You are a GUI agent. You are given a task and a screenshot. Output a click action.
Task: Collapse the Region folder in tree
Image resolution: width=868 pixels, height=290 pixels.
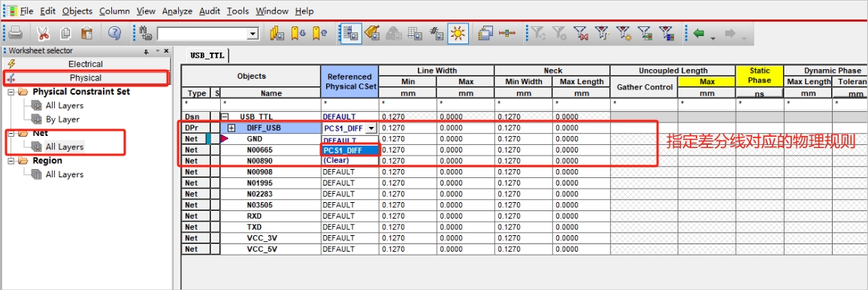[11, 161]
